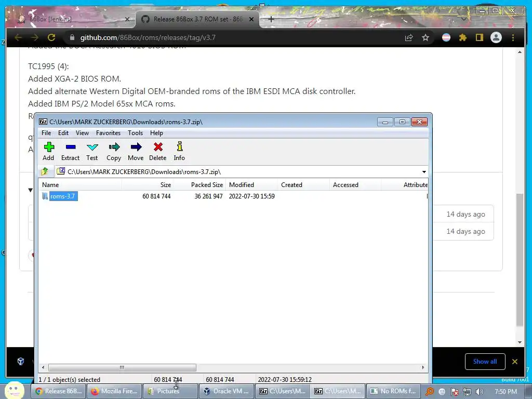532x399 pixels.
Task: Sort by the Name column header
Action: pos(81,185)
